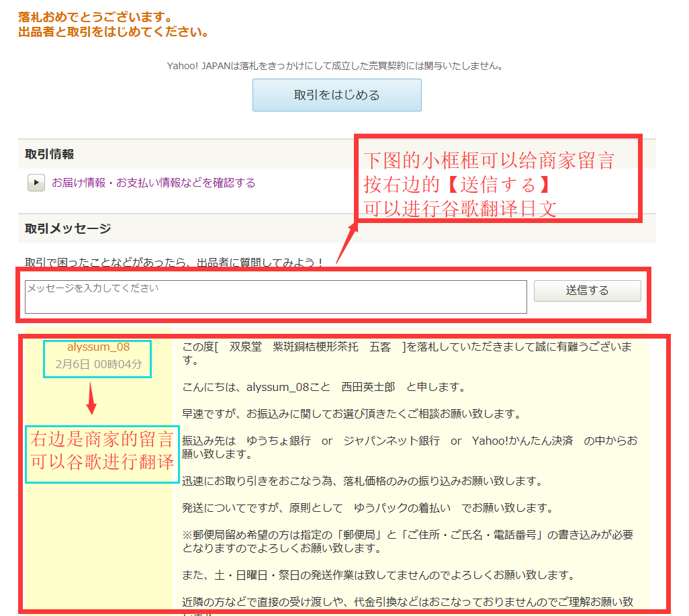Click the red down arrow below the timestamp
Screen dimensions: 689x616
(92, 400)
